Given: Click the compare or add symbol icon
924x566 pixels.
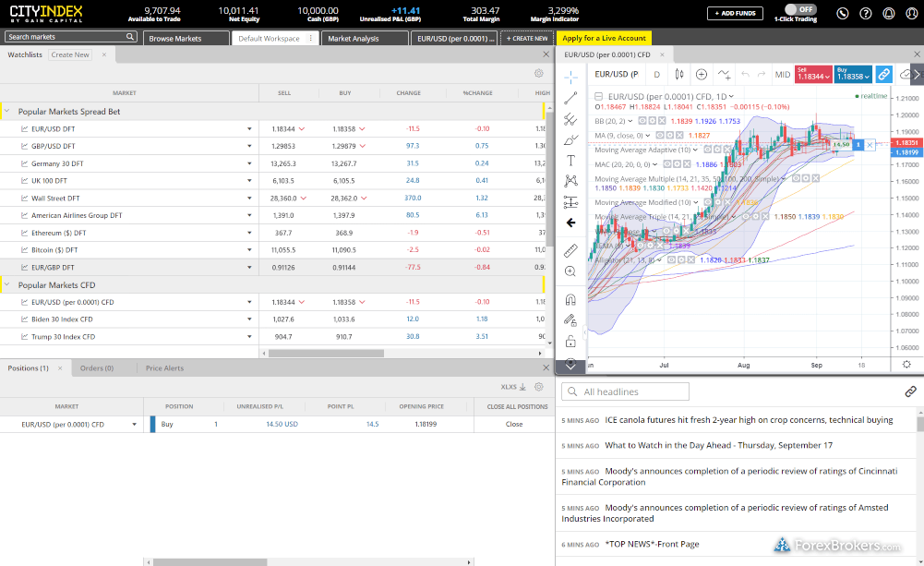Looking at the screenshot, I should 702,74.
